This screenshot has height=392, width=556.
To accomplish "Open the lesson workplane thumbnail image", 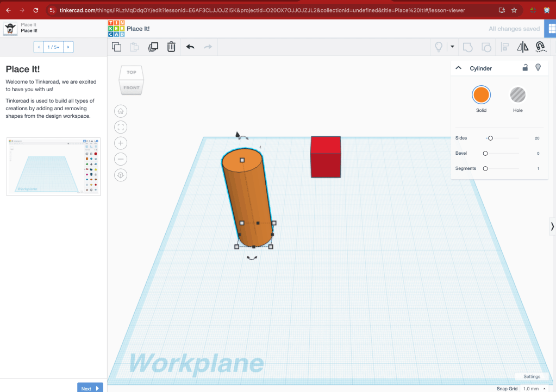I will (54, 167).
